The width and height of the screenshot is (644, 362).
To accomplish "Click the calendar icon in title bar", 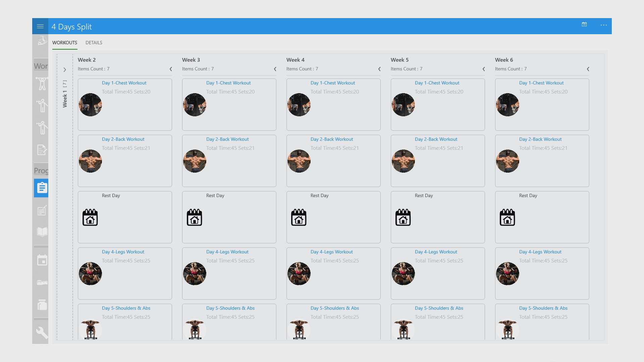I will tap(584, 24).
